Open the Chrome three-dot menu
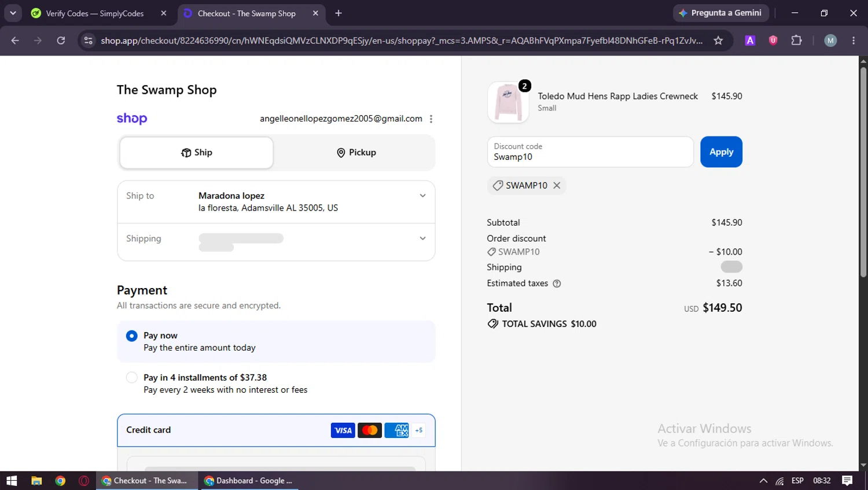868x490 pixels. (x=854, y=40)
